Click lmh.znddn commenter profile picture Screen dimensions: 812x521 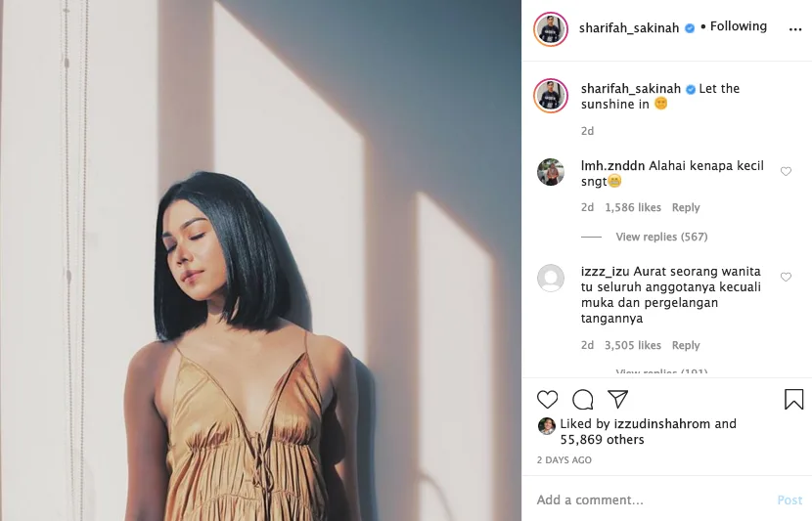551,172
